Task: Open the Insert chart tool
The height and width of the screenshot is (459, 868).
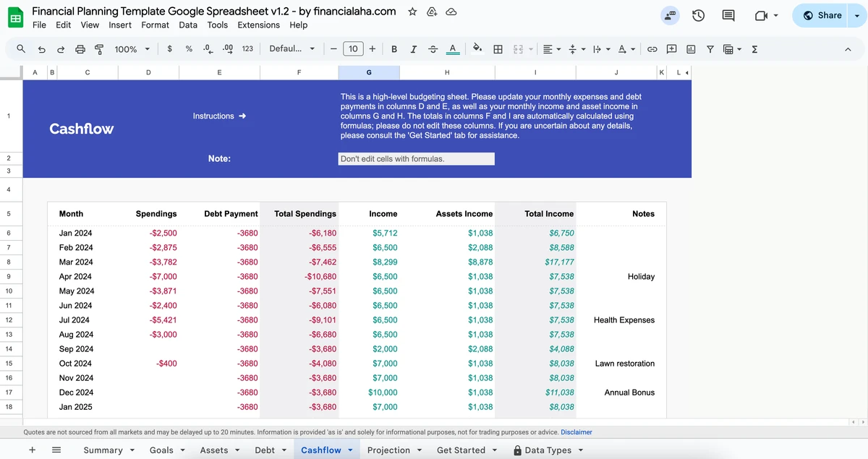Action: click(x=691, y=48)
